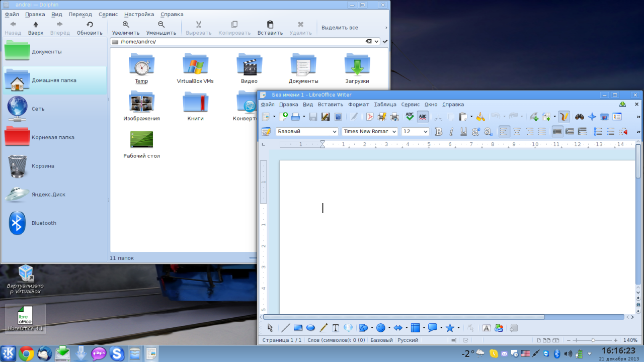644x362 pixels.
Task: Click 'Выделить все' in Dolphin toolbar
Action: [340, 28]
